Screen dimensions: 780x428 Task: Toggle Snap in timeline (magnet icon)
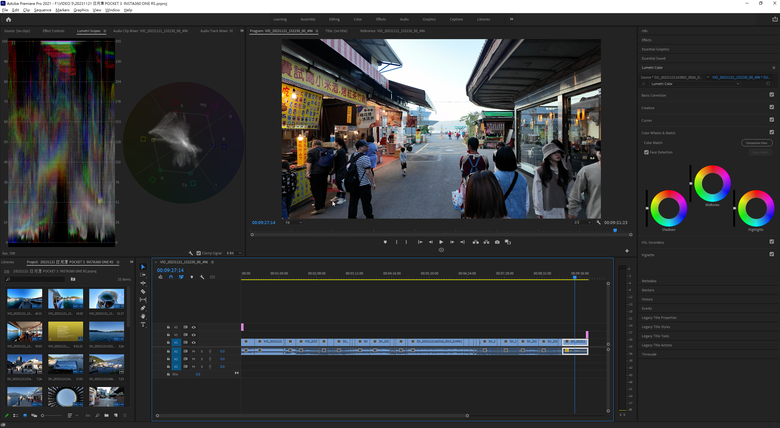[171, 277]
